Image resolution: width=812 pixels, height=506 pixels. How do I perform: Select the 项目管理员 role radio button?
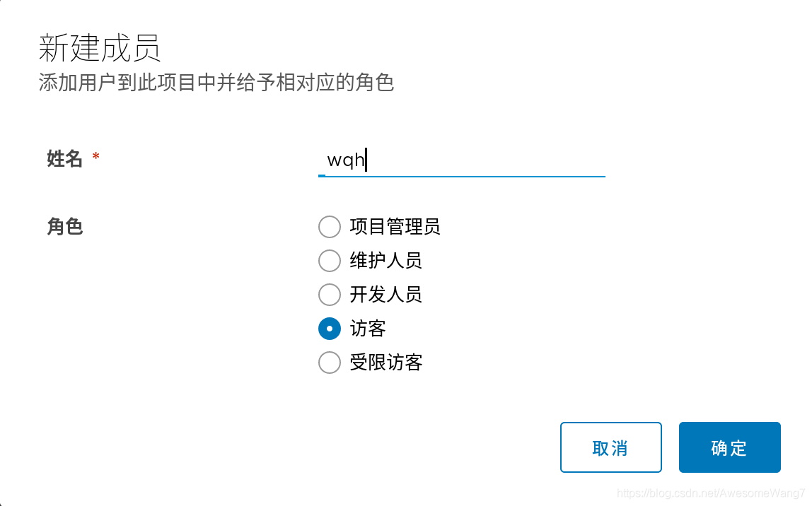(329, 227)
